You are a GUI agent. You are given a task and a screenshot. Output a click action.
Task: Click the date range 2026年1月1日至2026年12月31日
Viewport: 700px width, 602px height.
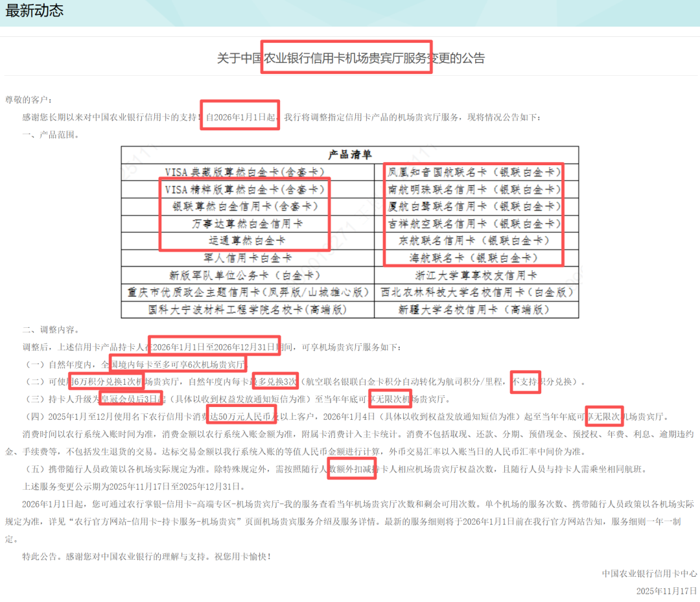click(x=214, y=347)
